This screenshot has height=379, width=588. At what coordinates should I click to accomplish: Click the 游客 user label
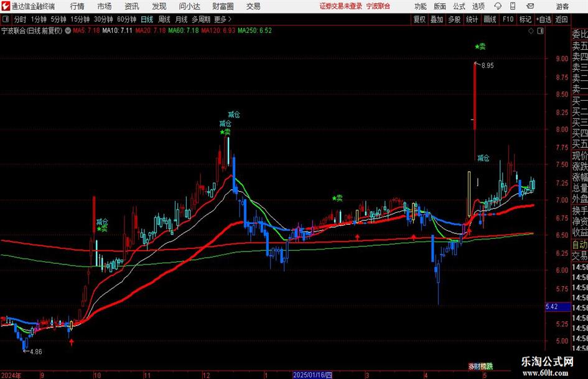[562, 6]
